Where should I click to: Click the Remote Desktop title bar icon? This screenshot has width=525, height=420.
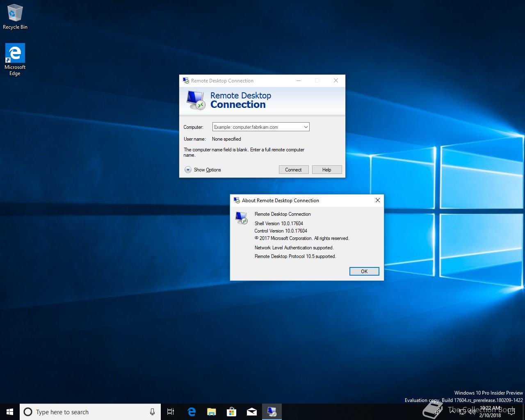[x=186, y=80]
